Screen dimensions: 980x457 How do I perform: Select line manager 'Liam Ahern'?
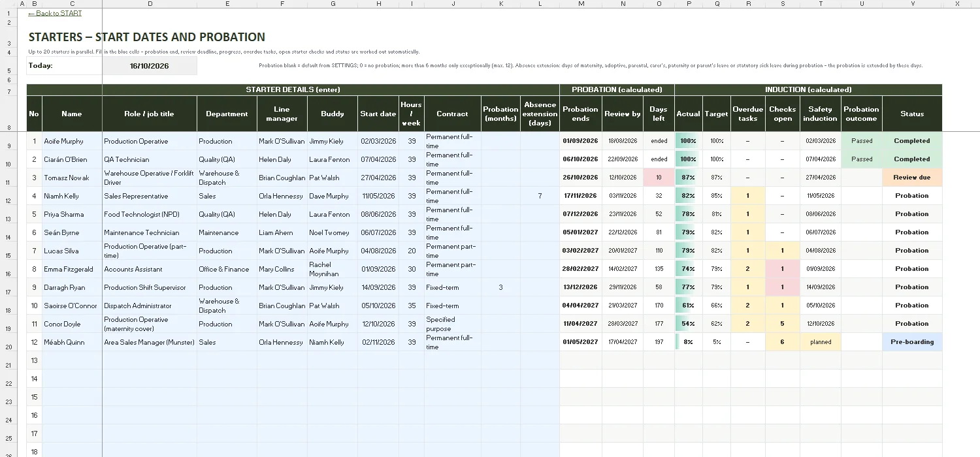pyautogui.click(x=282, y=232)
